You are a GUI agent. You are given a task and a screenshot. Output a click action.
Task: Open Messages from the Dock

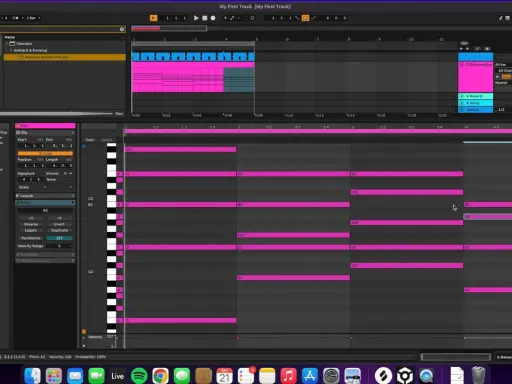coord(182,376)
